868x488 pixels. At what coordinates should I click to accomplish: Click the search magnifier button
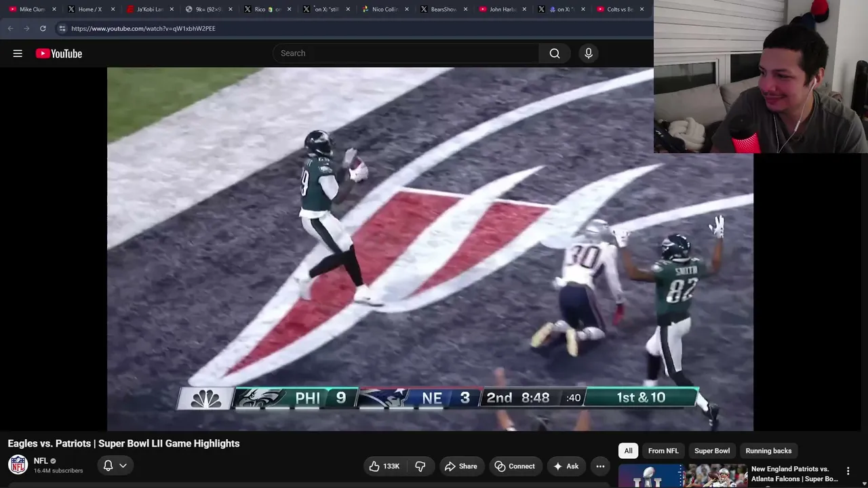[555, 54]
